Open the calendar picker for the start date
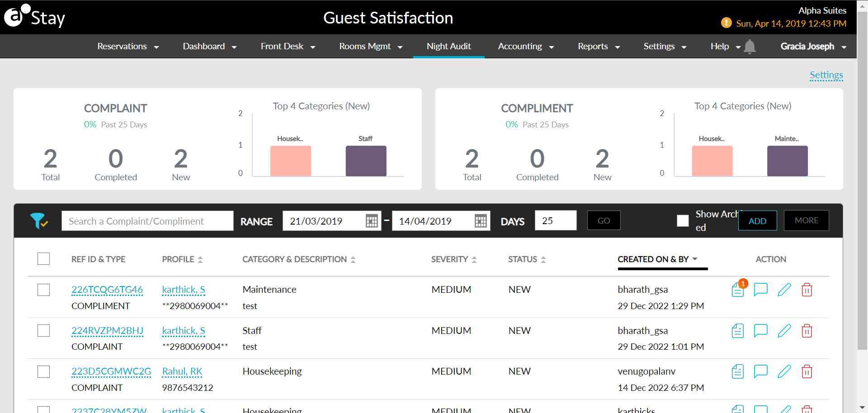 coord(372,221)
